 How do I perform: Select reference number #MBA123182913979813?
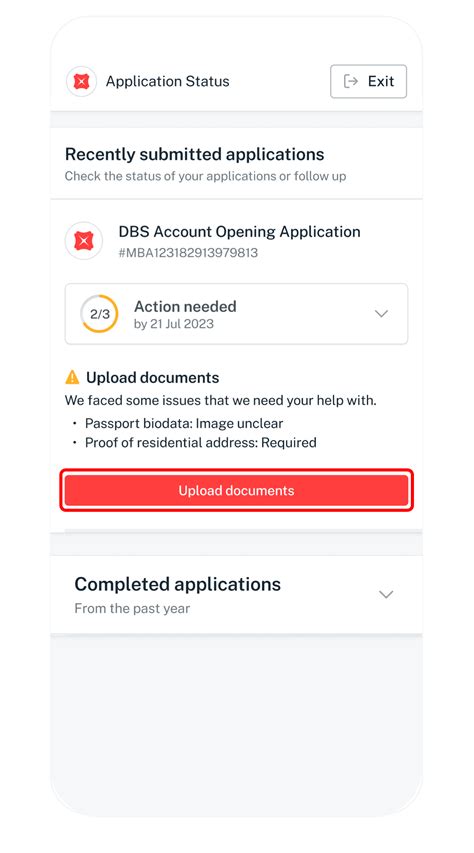[188, 253]
